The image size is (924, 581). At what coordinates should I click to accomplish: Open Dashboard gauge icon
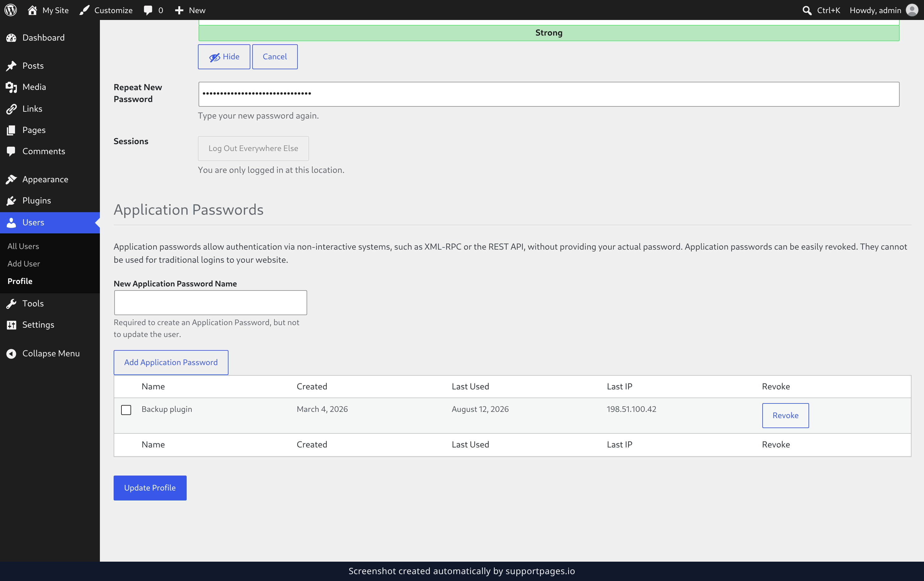(x=12, y=37)
